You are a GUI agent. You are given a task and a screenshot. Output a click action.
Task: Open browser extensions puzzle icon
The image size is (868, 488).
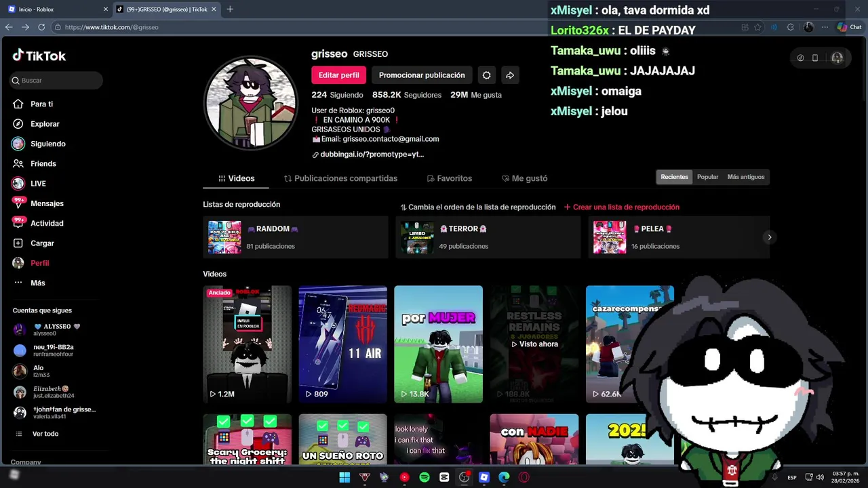[x=790, y=27]
